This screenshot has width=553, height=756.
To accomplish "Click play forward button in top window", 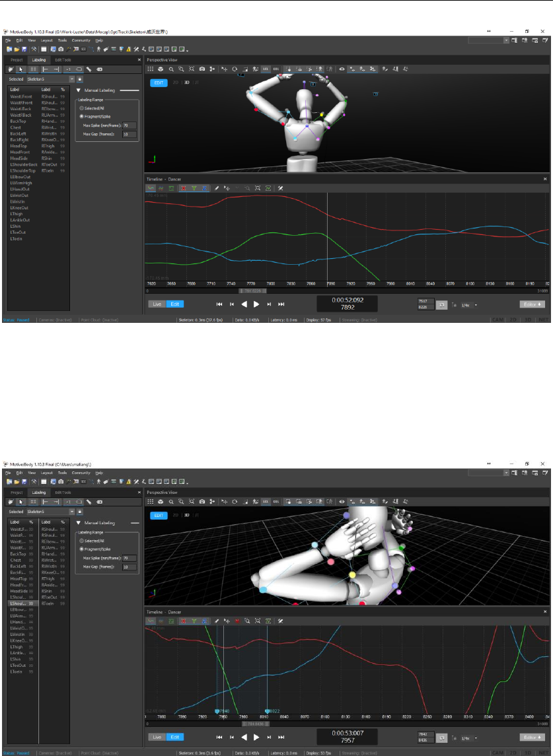I will click(256, 304).
